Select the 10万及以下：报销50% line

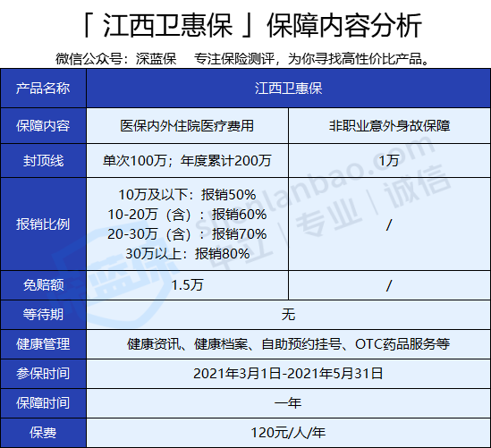pyautogui.click(x=187, y=195)
